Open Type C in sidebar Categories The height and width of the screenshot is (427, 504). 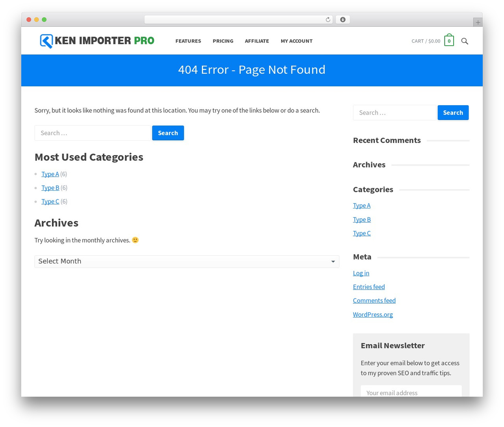click(362, 233)
